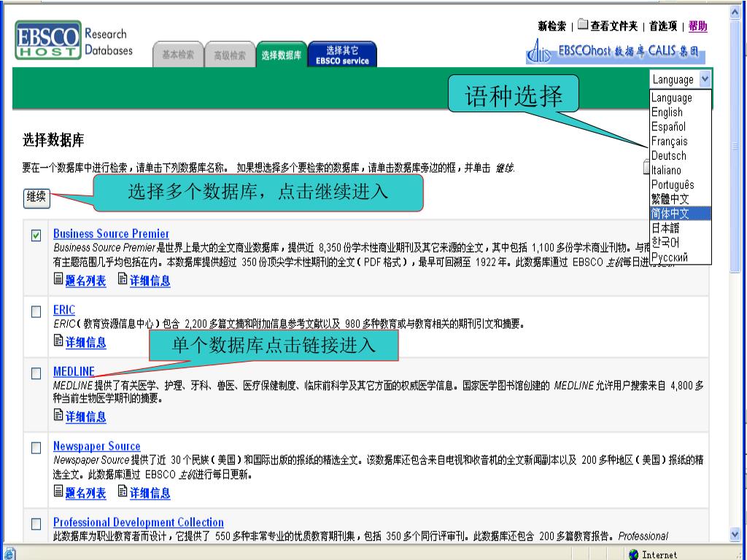This screenshot has width=747, height=560.
Task: Select 日本語 from language list
Action: pyautogui.click(x=681, y=228)
